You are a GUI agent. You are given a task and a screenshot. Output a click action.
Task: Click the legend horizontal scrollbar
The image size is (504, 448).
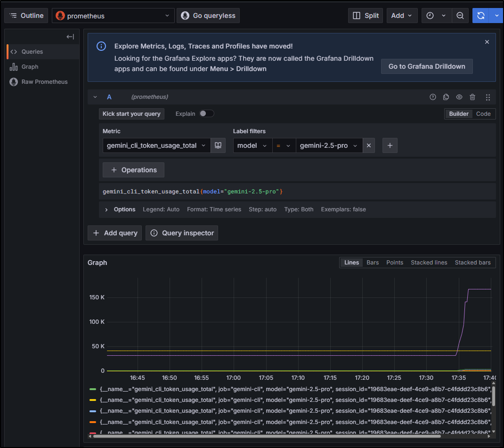pos(267,436)
